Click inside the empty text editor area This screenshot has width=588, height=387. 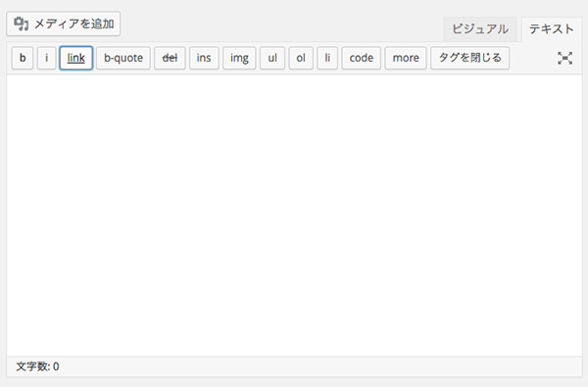click(x=294, y=216)
